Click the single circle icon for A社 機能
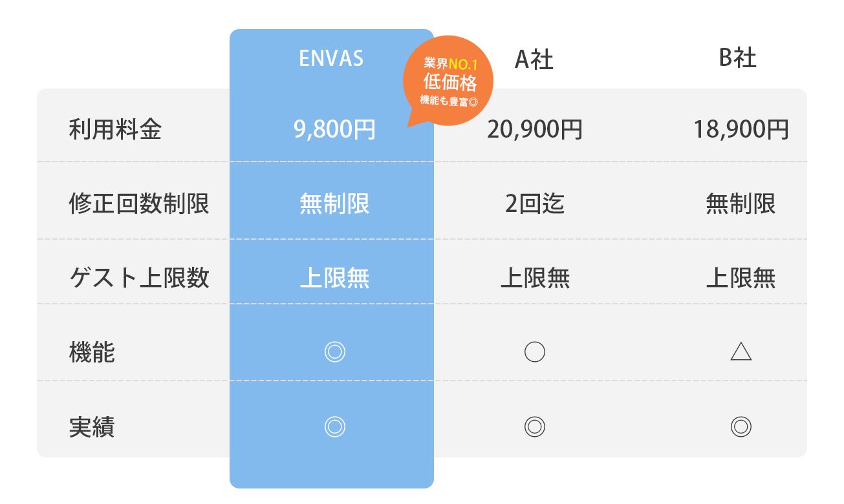844x504 pixels. (535, 352)
